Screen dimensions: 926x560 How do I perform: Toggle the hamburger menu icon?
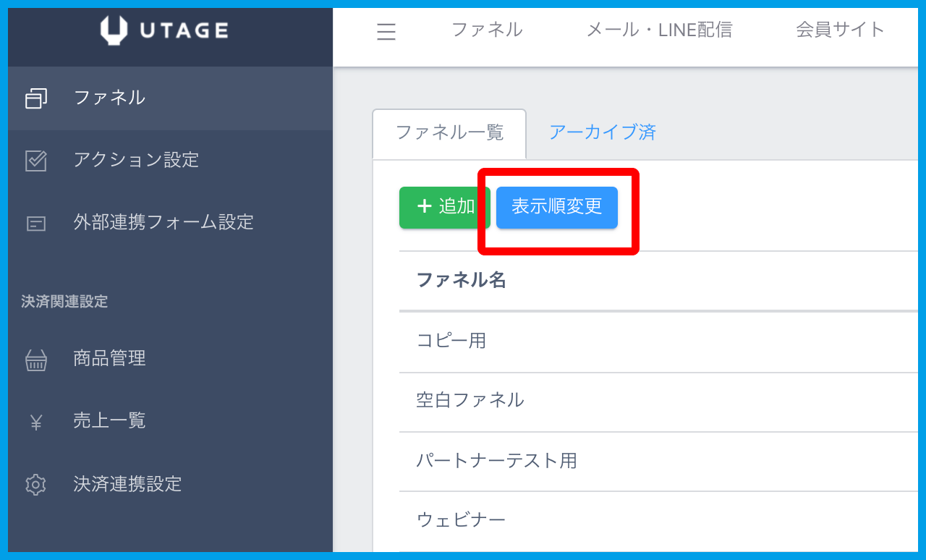click(x=386, y=31)
